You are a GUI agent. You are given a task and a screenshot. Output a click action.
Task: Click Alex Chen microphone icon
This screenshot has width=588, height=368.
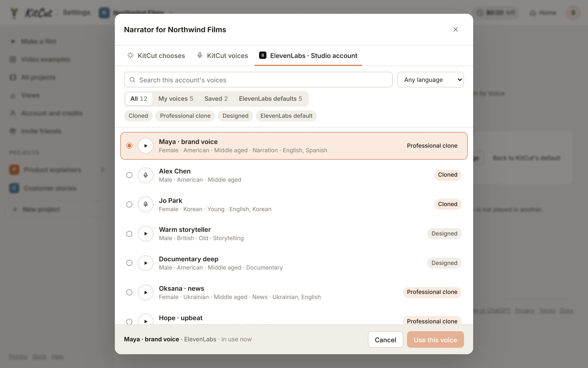[x=146, y=175]
